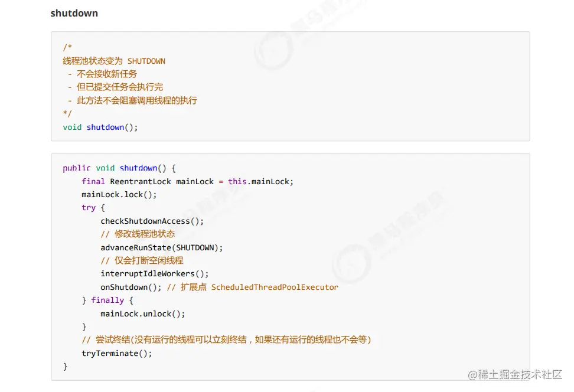Click the call "checkShutdownAccess();"
The width and height of the screenshot is (574, 392).
152,221
